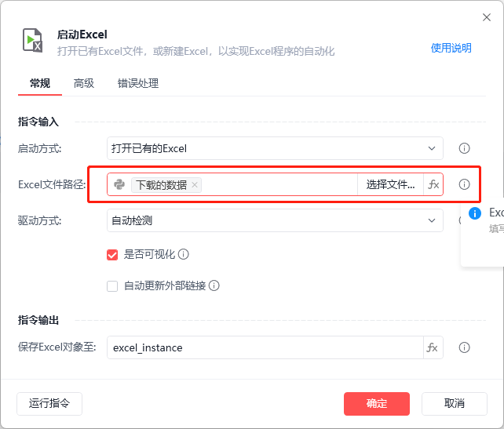The width and height of the screenshot is (504, 429).
Task: Remove the 下载的数据 variable tag
Action: (x=195, y=185)
